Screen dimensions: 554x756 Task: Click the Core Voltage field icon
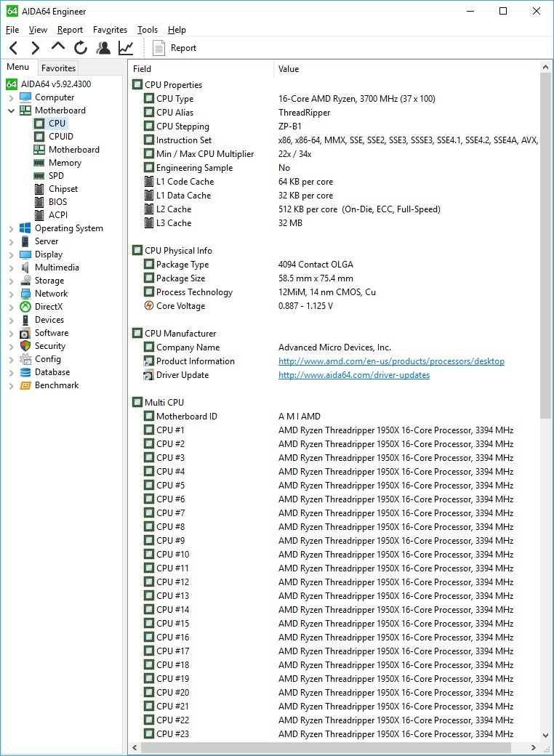click(x=149, y=306)
